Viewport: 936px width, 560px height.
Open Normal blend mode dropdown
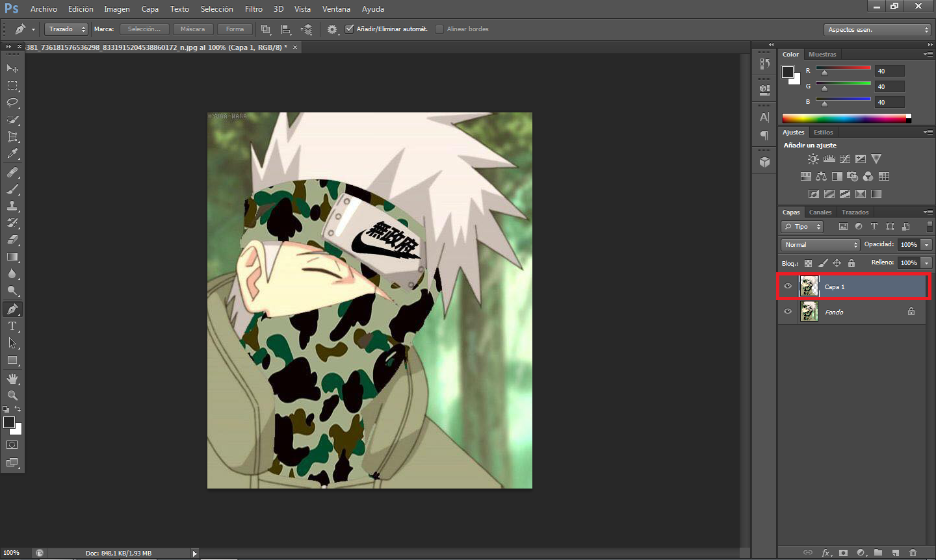click(821, 244)
